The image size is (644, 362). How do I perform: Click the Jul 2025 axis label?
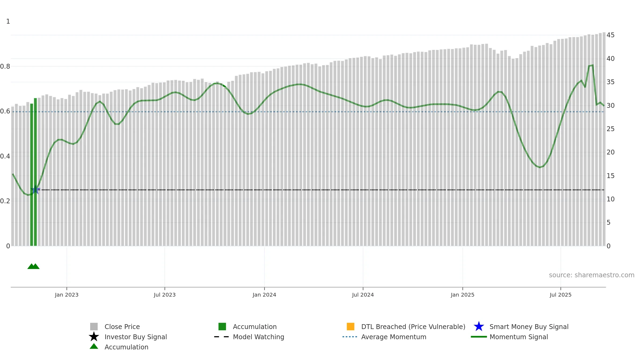[x=561, y=295]
